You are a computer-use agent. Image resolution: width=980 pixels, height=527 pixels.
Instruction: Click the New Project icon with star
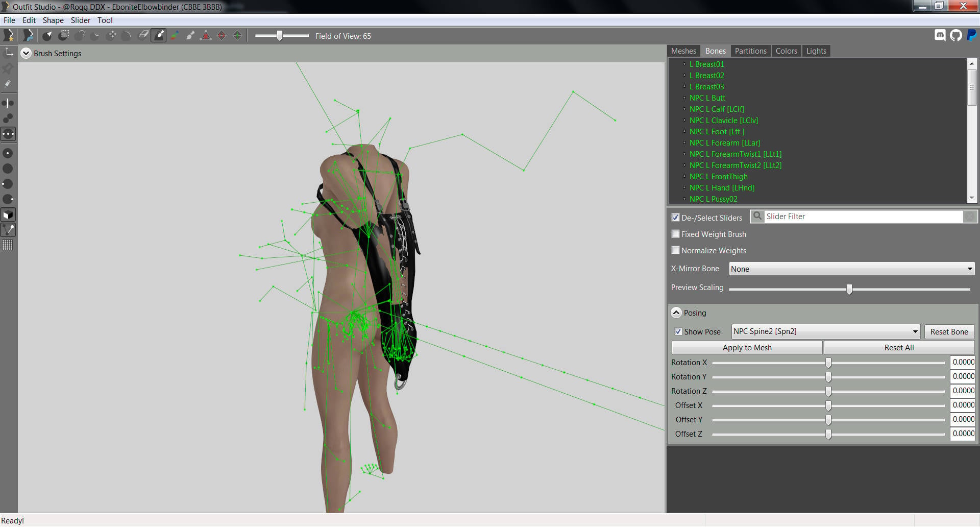(x=9, y=36)
